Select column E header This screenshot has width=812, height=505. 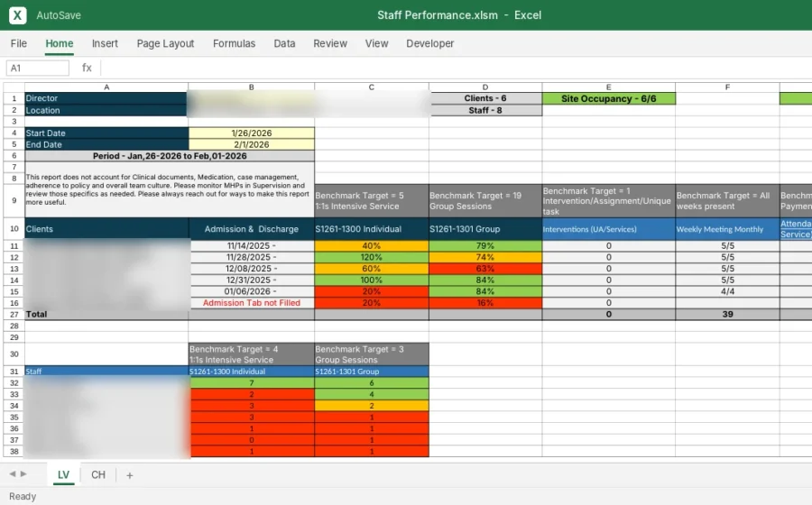[x=608, y=87]
